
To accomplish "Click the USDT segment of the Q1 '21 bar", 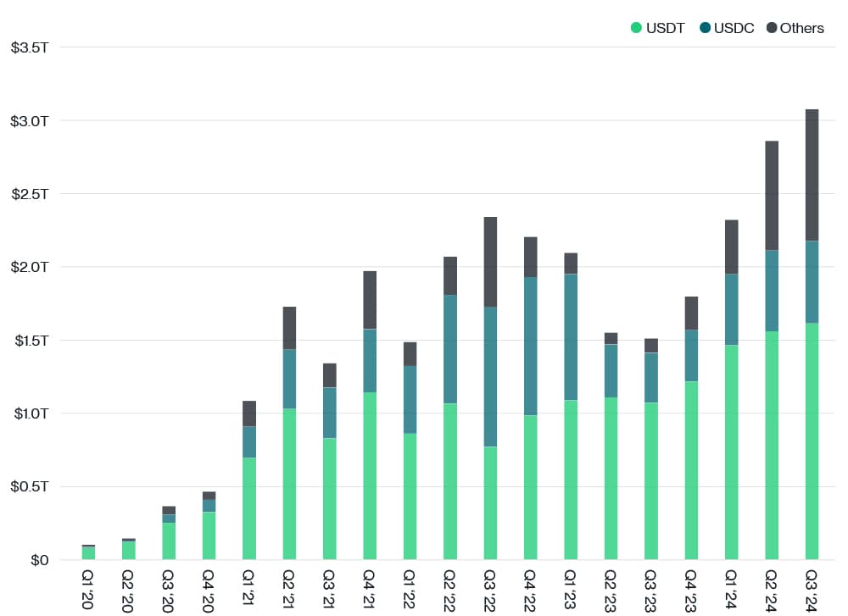I will pos(249,508).
